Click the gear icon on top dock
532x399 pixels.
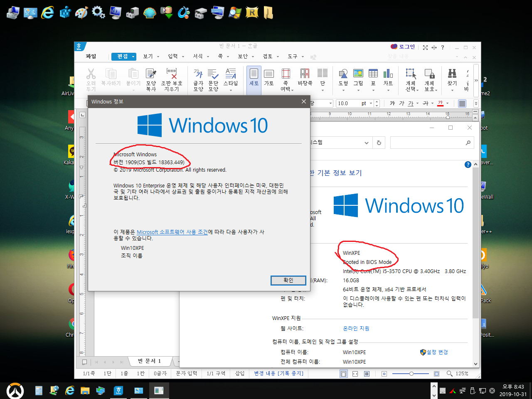coord(99,12)
